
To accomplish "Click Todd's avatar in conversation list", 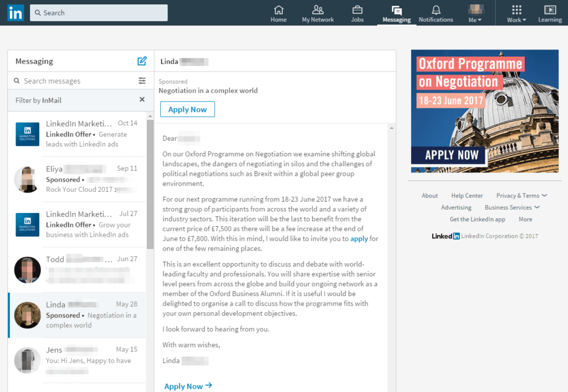I will pos(28,269).
